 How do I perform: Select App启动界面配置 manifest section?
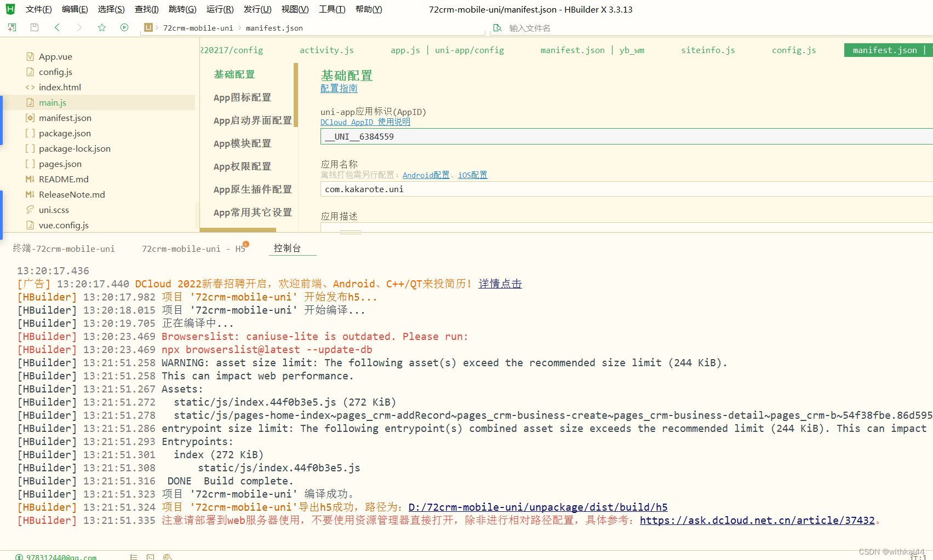tap(253, 120)
